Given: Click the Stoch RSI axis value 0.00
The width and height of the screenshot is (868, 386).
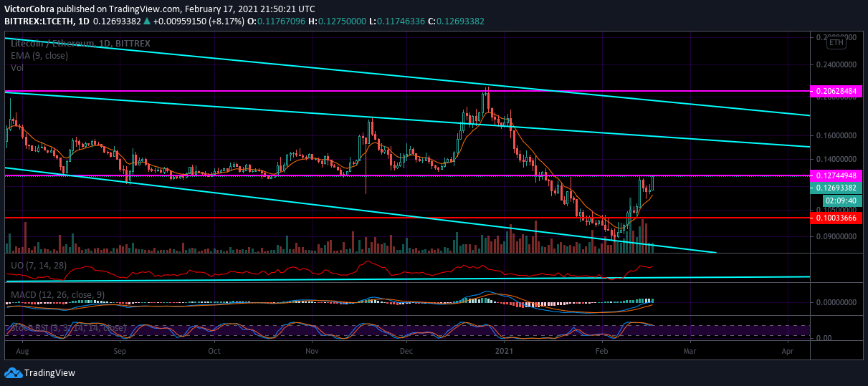Looking at the screenshot, I should [x=824, y=337].
